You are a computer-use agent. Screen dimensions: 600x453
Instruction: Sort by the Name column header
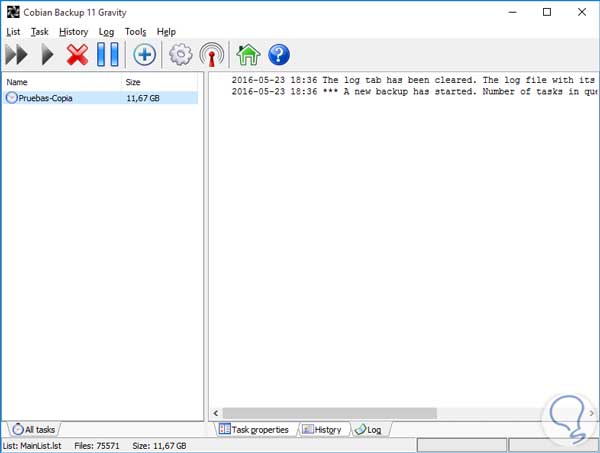pyautogui.click(x=62, y=82)
